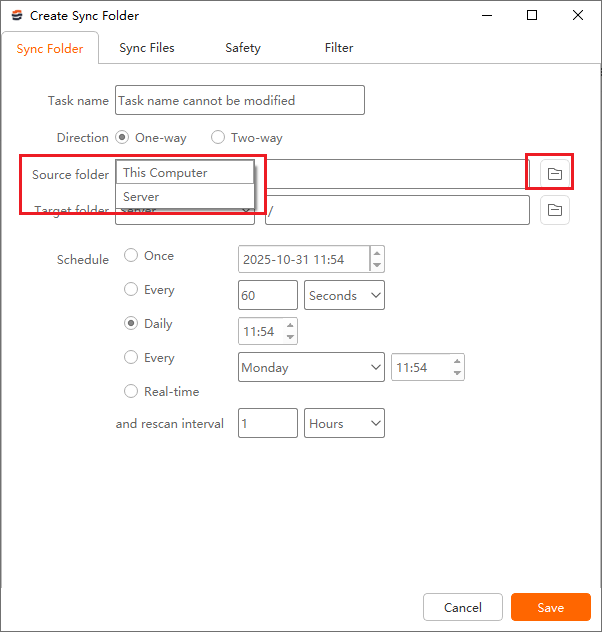
Task: Click the Cancel button
Action: tap(463, 607)
